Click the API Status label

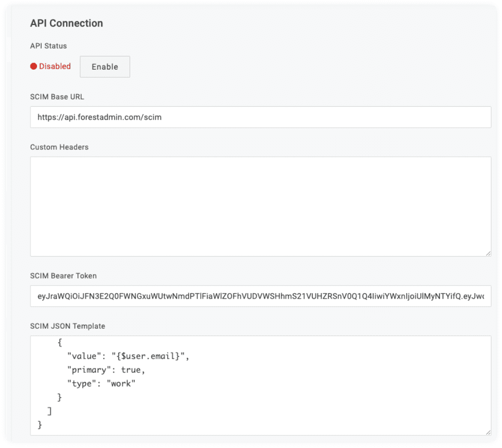click(49, 46)
